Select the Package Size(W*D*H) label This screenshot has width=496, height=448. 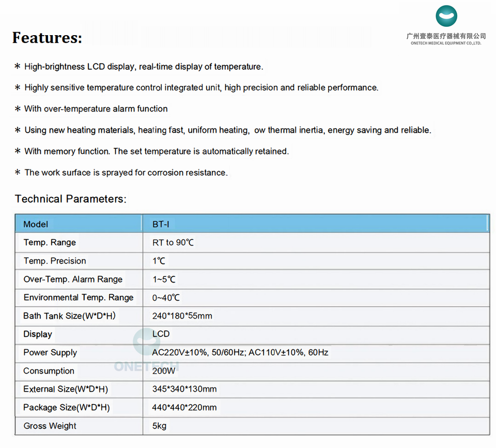coord(66,407)
